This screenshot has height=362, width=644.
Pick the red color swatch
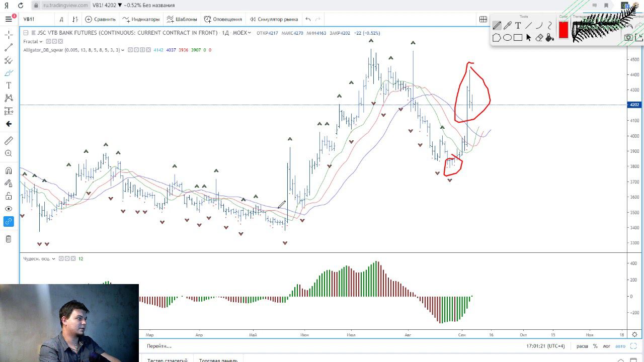(x=563, y=30)
